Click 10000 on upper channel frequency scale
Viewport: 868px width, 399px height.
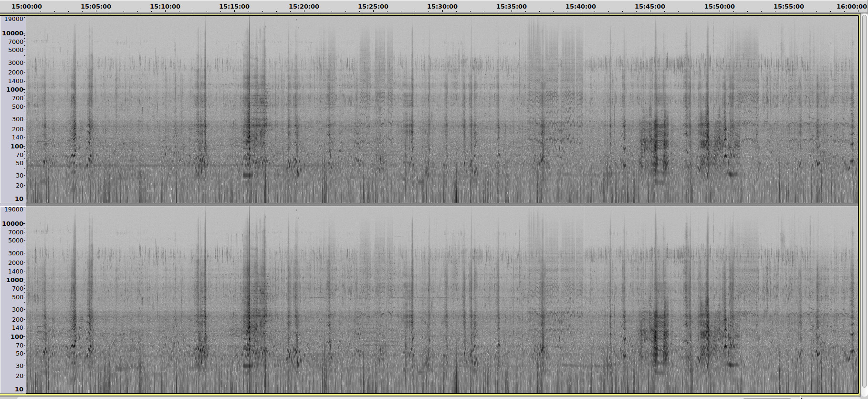coord(13,33)
